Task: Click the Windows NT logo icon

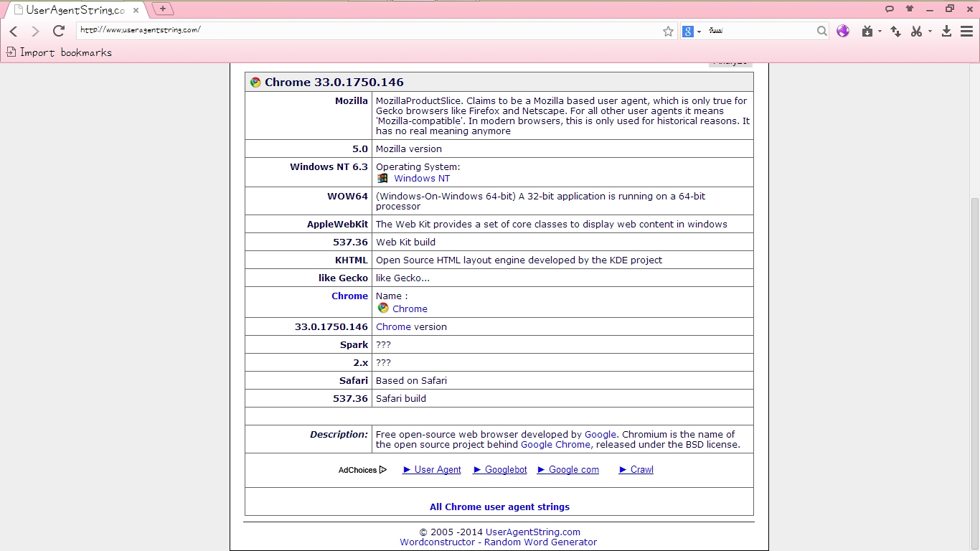Action: (382, 178)
